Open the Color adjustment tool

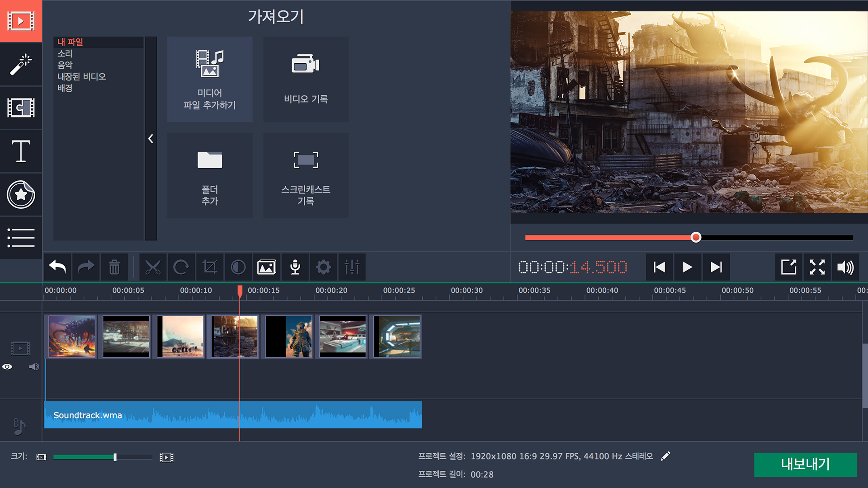coord(238,267)
